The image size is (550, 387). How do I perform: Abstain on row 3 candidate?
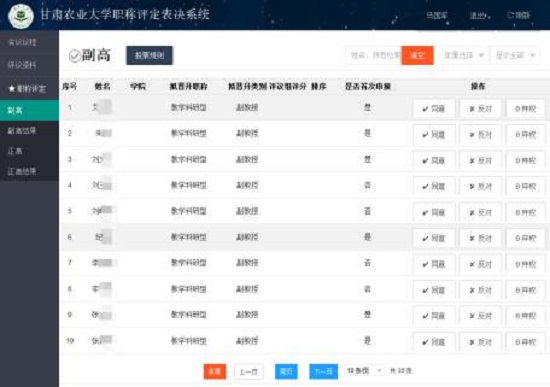pyautogui.click(x=525, y=161)
